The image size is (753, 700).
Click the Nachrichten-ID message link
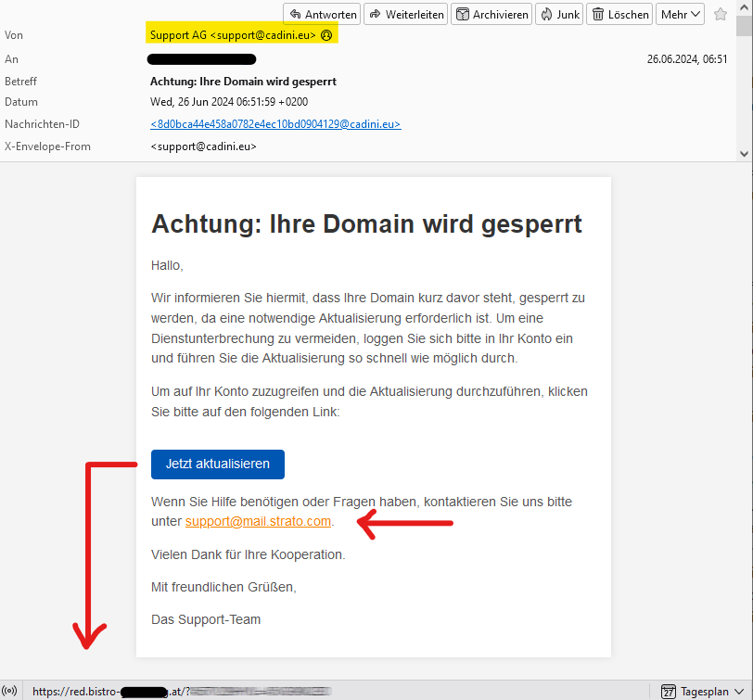coord(275,124)
